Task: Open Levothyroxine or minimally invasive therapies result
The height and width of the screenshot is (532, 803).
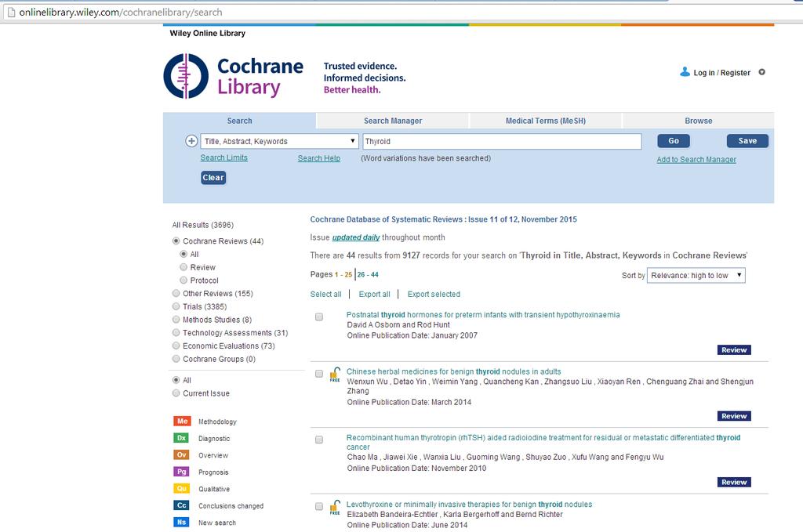Action: 469,505
